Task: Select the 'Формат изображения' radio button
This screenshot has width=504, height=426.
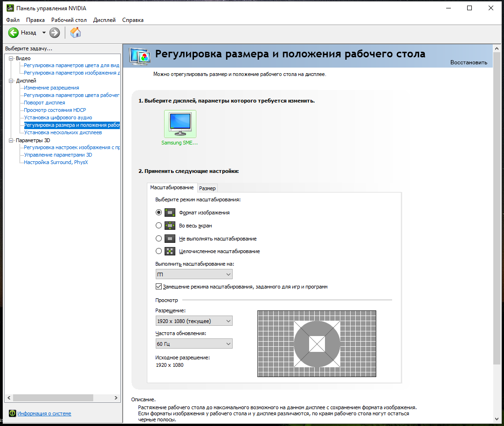Action: (159, 213)
